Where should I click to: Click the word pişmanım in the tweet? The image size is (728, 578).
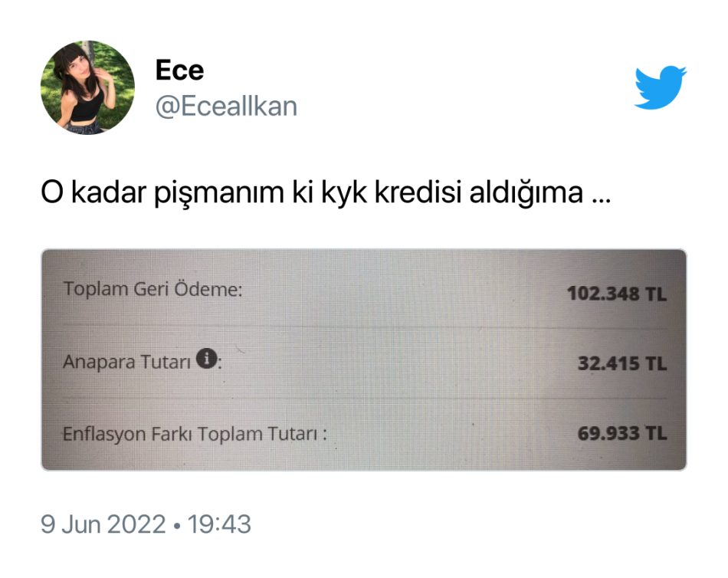coord(218,194)
